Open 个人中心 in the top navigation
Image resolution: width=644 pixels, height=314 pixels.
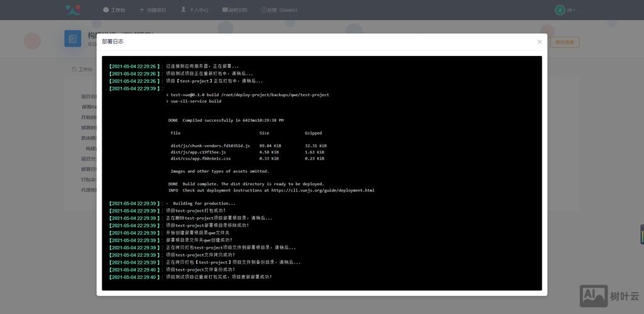(195, 10)
